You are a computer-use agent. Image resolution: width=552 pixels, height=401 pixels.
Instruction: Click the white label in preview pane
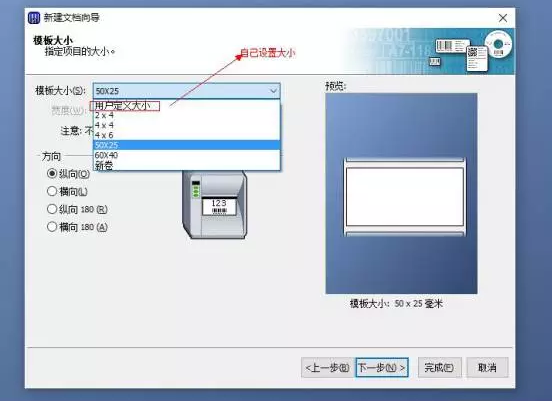[404, 197]
